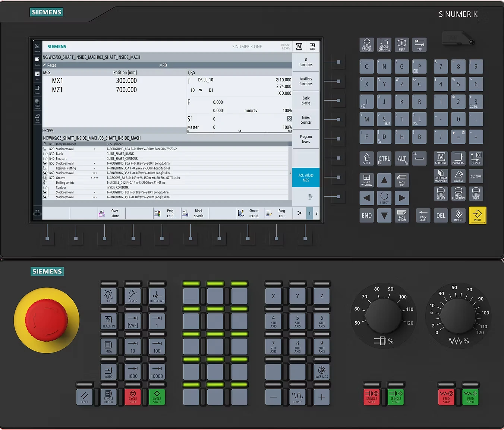Open the Program levels softkey
This screenshot has width=504, height=430.
point(306,139)
